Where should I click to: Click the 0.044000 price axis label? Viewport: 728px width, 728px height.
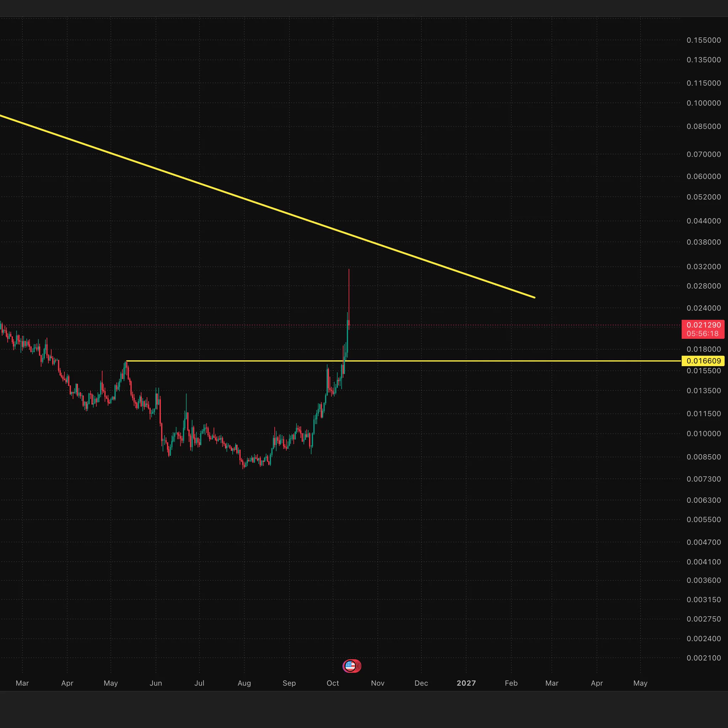point(703,221)
